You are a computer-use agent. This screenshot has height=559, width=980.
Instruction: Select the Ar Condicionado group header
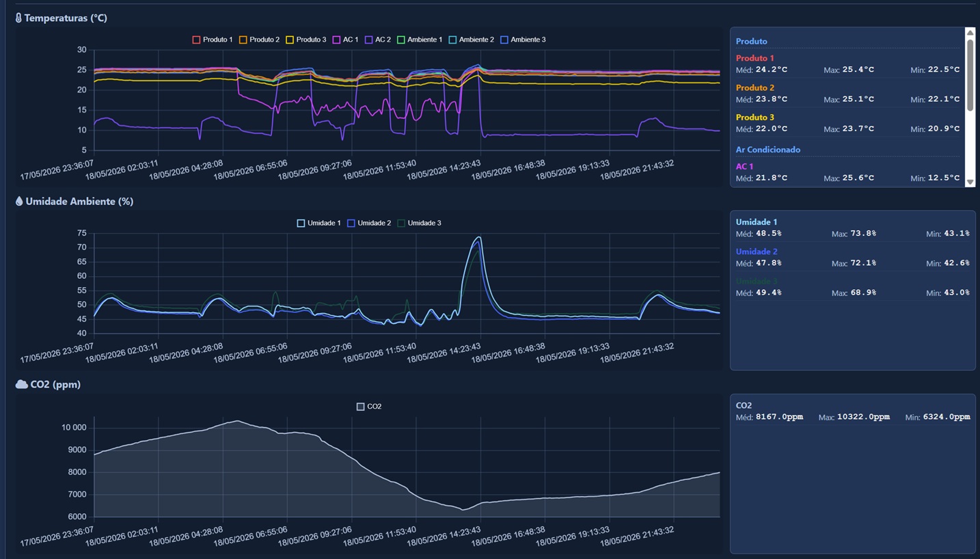click(x=768, y=150)
